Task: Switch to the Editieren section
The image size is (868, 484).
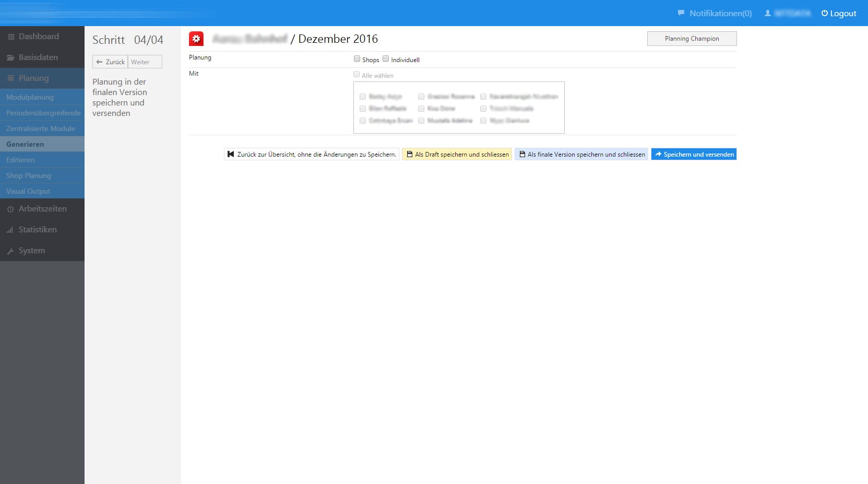Action: point(20,160)
